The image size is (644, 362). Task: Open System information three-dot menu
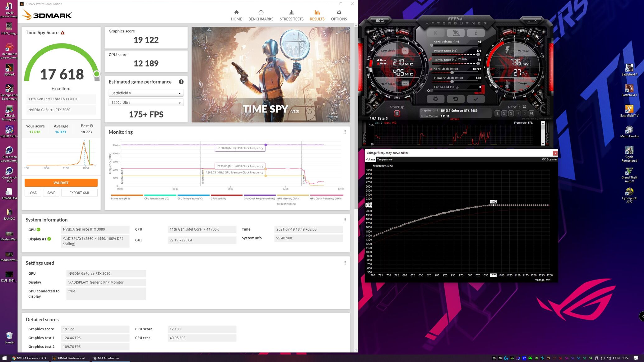(x=345, y=220)
